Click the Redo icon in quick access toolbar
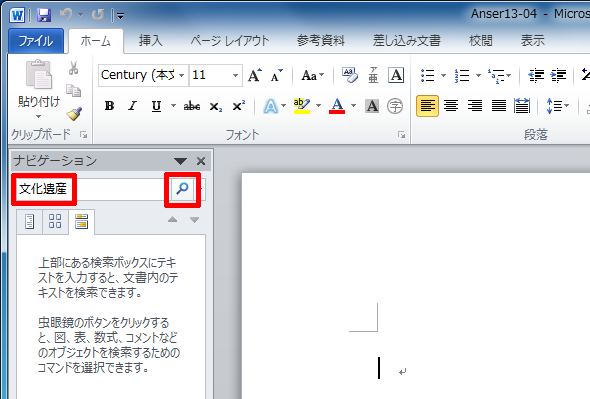 click(98, 15)
